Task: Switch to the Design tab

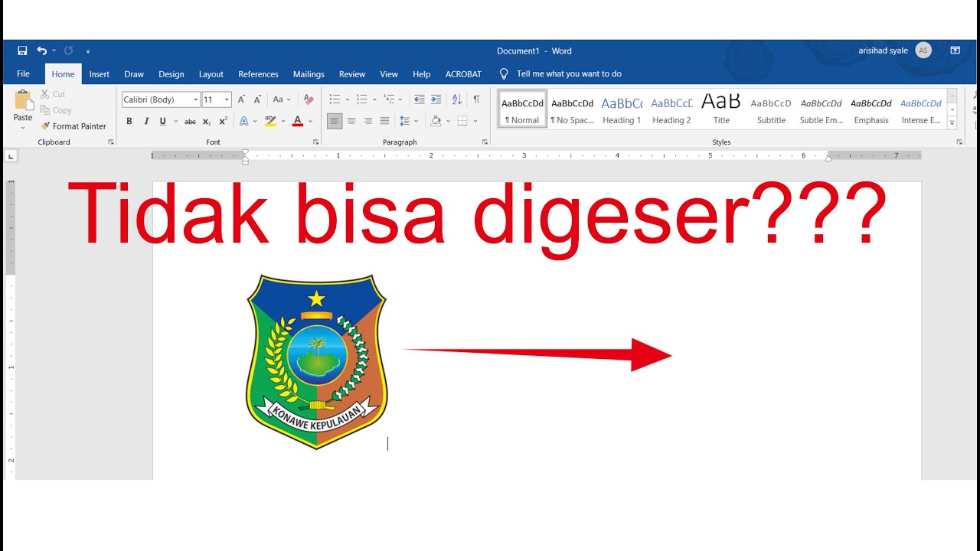Action: pyautogui.click(x=171, y=74)
